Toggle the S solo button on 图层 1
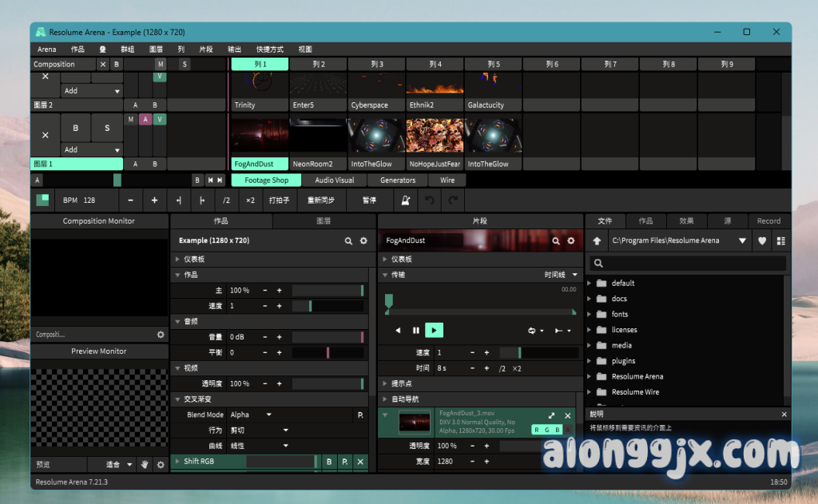This screenshot has width=818, height=504. (106, 128)
